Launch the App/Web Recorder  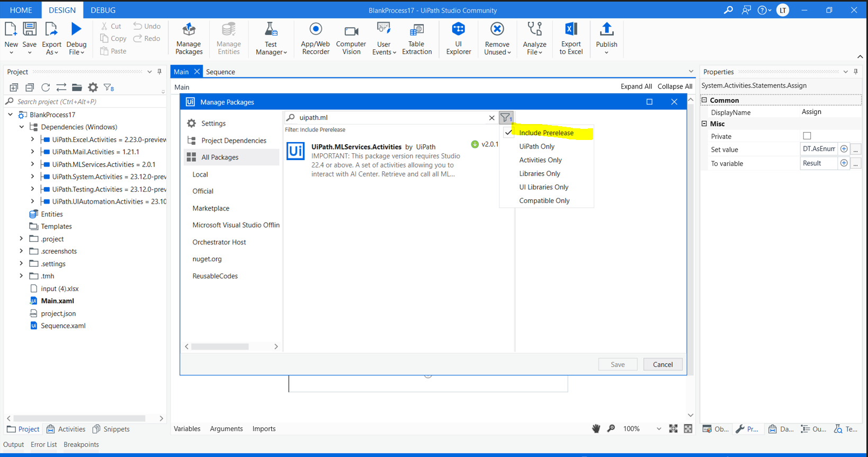316,38
